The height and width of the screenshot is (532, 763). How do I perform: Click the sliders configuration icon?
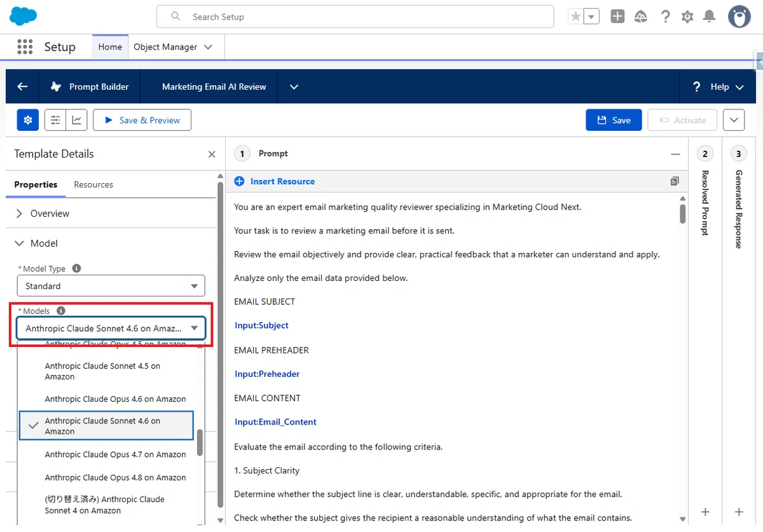pos(55,119)
